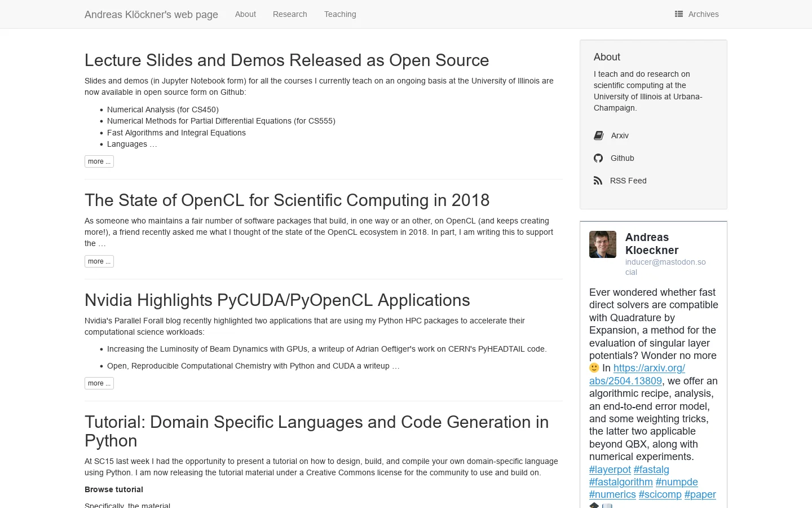
Task: Open the Andreas Kloeckner Mastodon profile name
Action: 652,244
